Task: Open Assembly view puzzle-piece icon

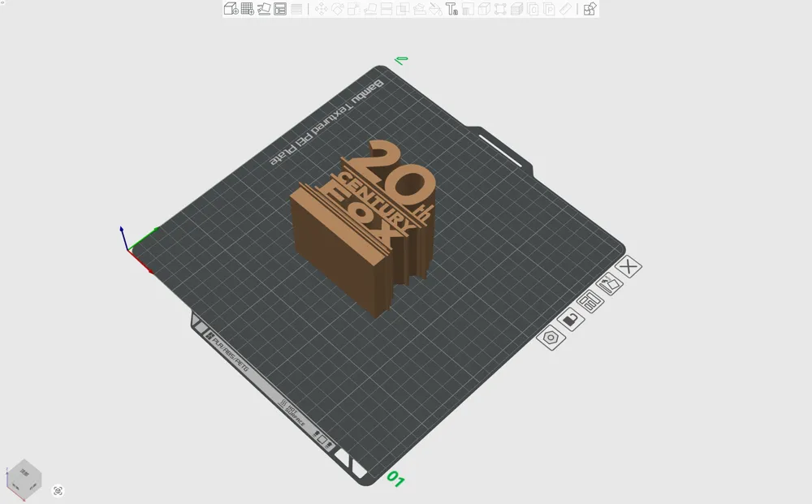Action: click(x=590, y=9)
